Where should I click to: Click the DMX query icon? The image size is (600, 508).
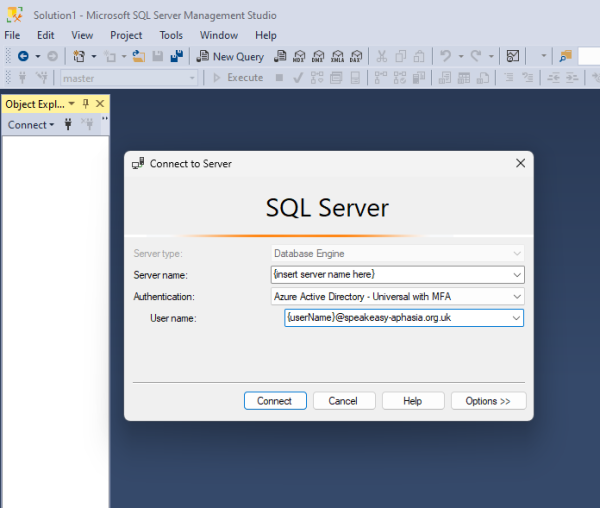318,57
